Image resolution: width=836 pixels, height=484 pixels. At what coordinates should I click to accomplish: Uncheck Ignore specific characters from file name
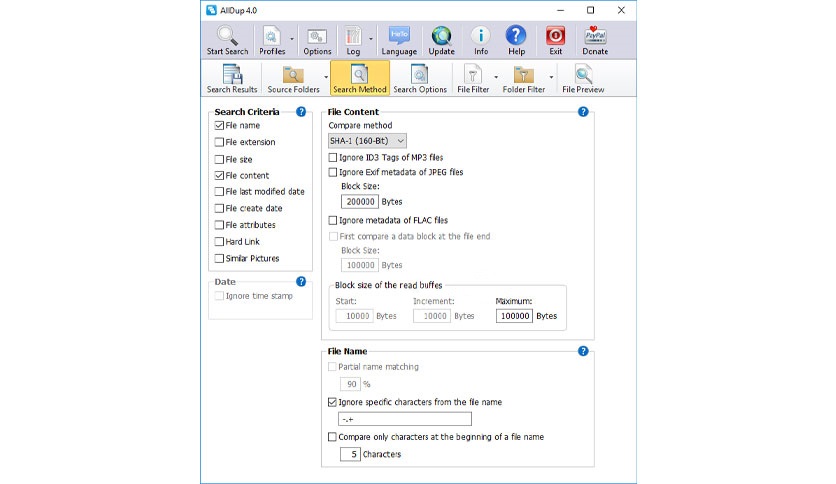click(x=334, y=402)
